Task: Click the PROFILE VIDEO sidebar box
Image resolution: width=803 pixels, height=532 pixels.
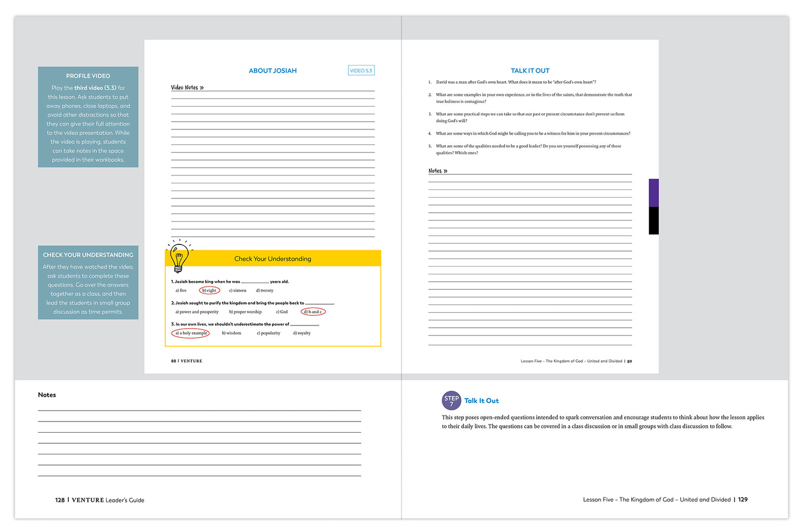Action: coord(88,117)
